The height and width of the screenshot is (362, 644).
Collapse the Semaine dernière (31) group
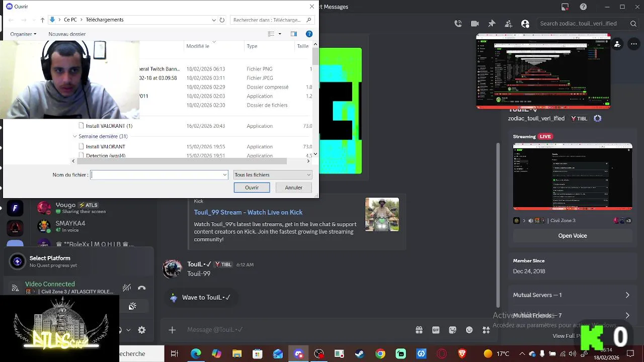(75, 136)
